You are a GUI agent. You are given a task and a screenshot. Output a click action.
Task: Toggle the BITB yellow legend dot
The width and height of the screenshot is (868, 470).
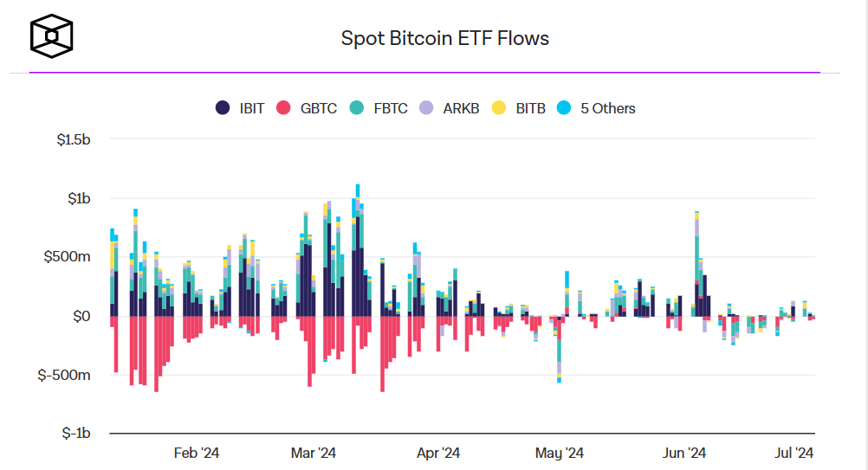coord(499,108)
